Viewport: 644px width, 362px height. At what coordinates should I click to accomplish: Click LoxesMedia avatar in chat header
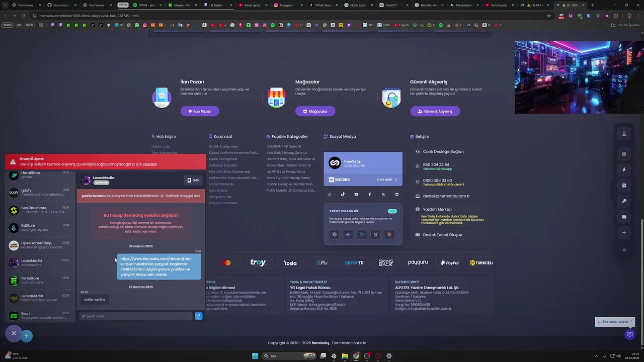point(86,180)
